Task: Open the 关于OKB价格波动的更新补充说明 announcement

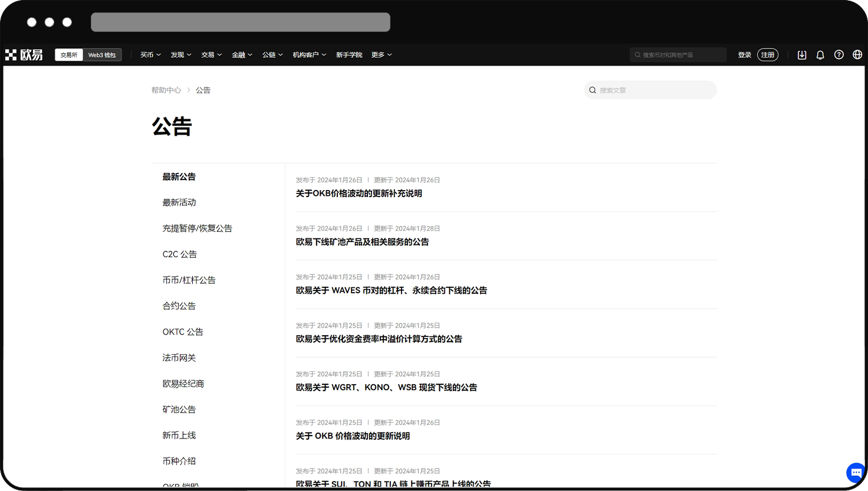Action: (x=359, y=194)
